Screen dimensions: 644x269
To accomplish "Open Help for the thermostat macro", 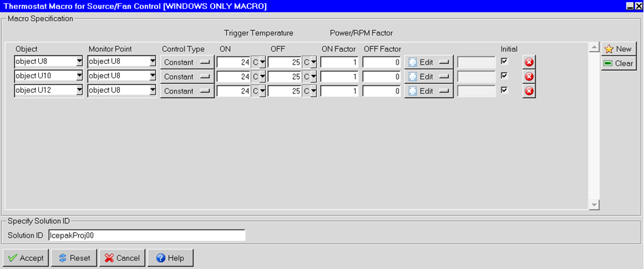I will coord(170,258).
